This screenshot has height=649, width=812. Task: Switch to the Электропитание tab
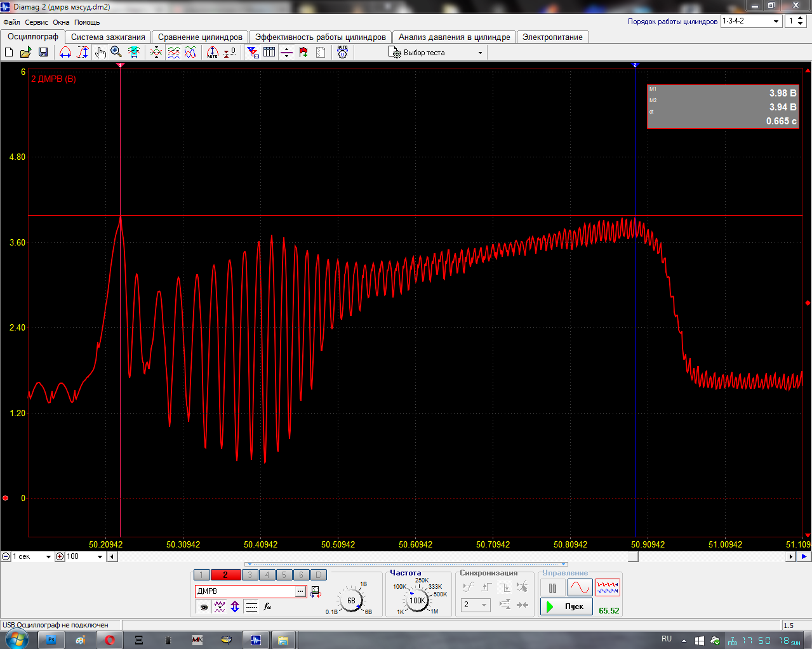coord(552,37)
